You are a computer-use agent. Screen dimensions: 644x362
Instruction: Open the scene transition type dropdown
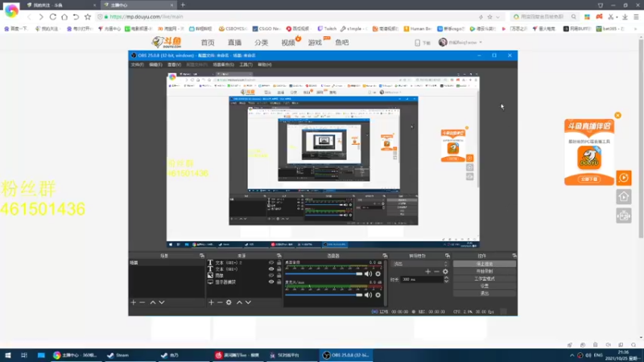pos(419,264)
